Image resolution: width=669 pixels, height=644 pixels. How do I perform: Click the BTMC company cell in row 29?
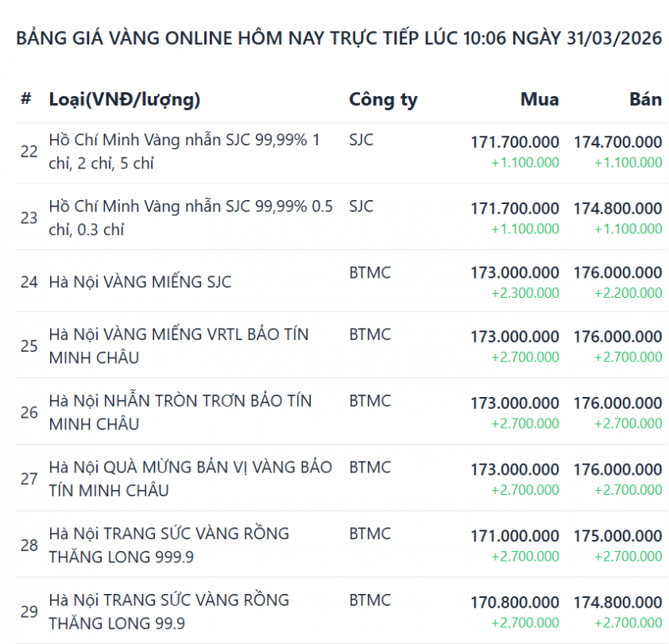[369, 600]
